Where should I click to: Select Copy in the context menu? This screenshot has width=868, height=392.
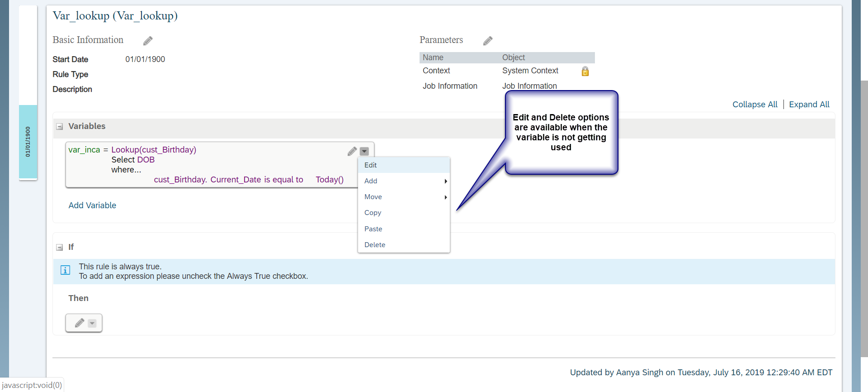tap(404, 213)
